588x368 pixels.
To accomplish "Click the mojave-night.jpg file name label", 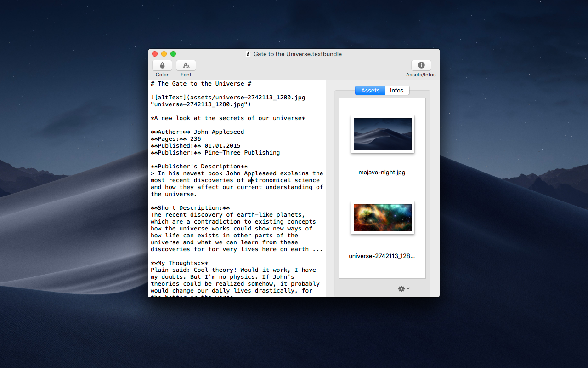I will [x=382, y=172].
